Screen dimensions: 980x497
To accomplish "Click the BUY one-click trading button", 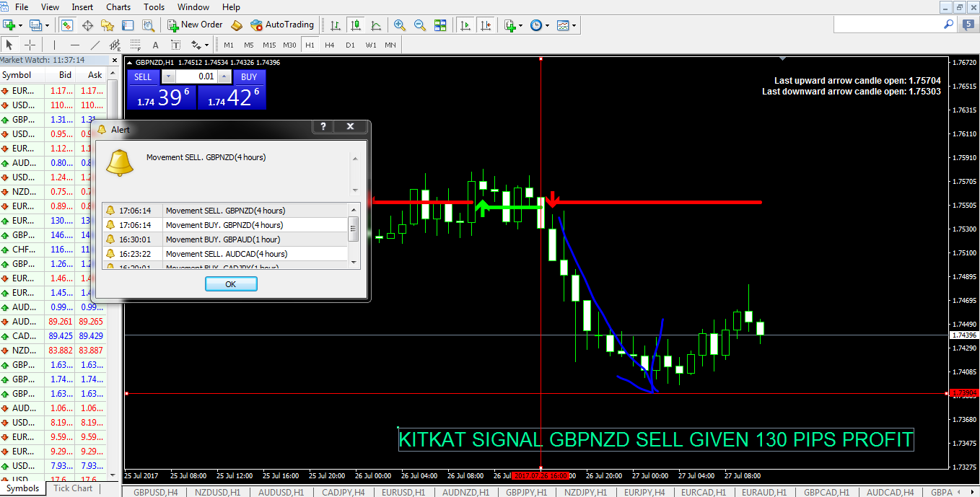I will [249, 77].
